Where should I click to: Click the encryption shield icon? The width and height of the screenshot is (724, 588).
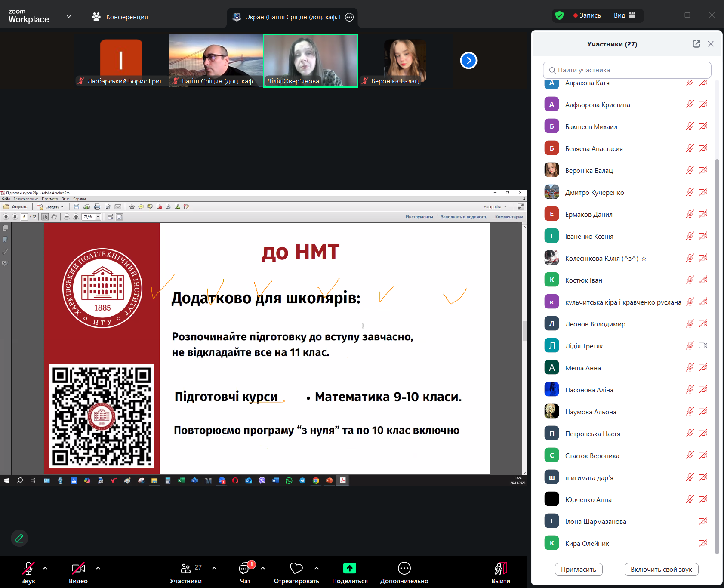559,15
